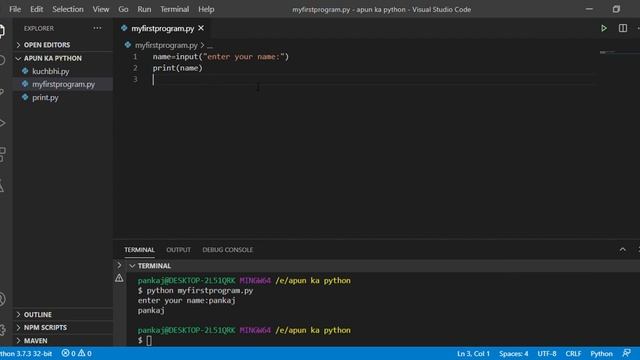Image resolution: width=640 pixels, height=360 pixels.
Task: Open the Edit menu
Action: tap(36, 9)
